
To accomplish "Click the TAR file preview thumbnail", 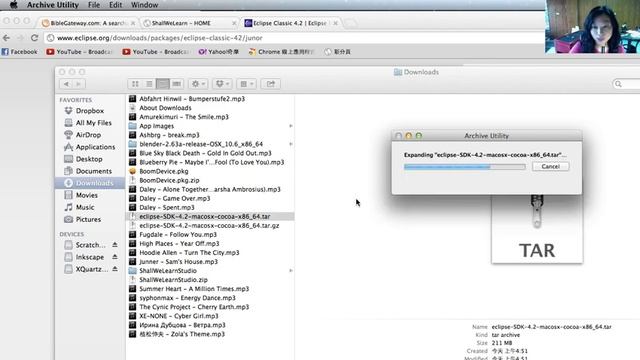I will 537,229.
